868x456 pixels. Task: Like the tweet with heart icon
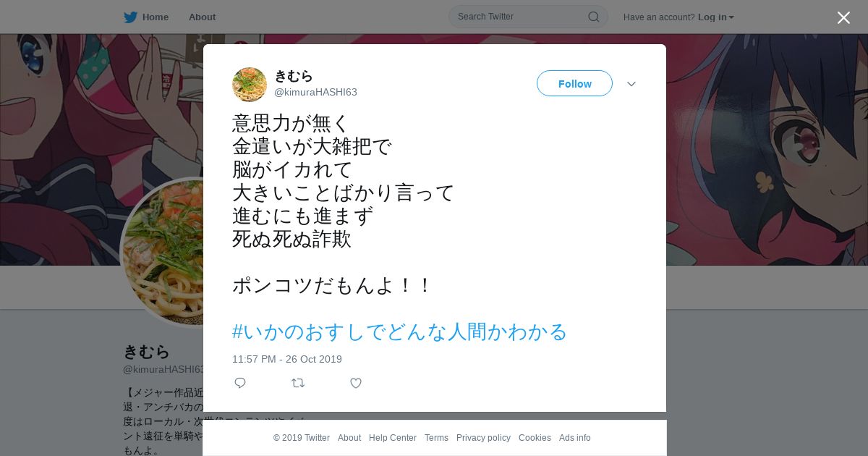356,383
